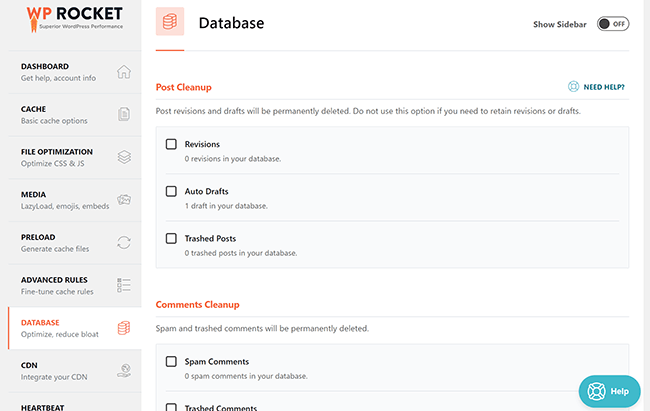Select the Spam Comments checkbox

click(171, 361)
